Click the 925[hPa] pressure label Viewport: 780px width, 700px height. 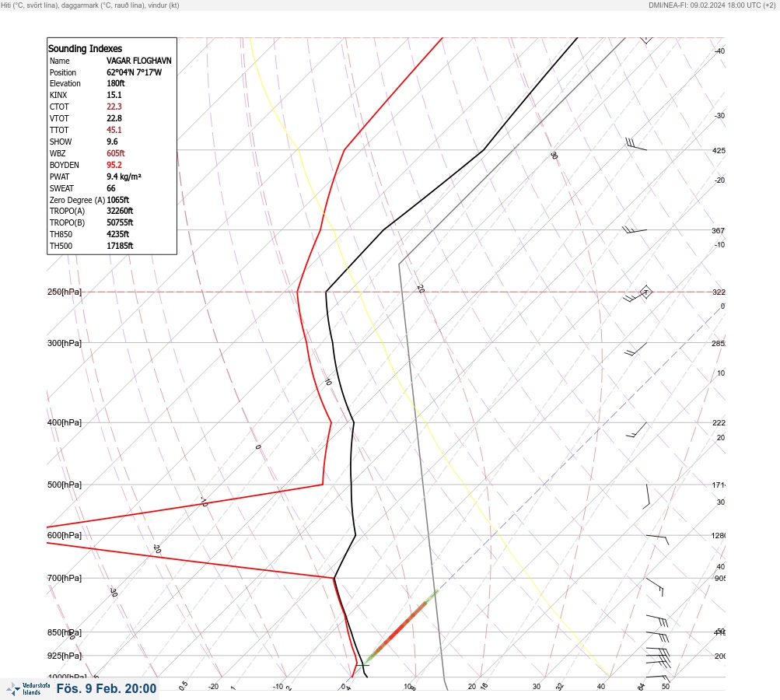pyautogui.click(x=65, y=656)
